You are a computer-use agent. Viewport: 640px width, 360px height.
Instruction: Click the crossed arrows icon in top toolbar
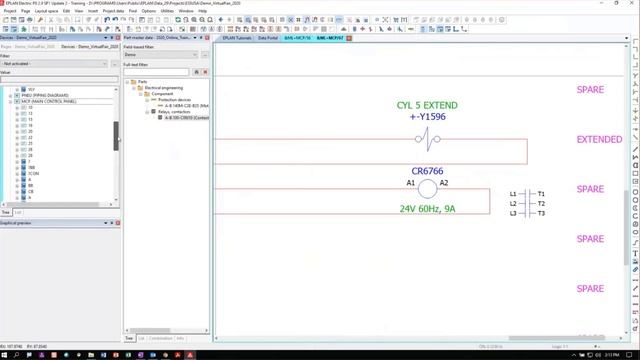click(x=385, y=20)
